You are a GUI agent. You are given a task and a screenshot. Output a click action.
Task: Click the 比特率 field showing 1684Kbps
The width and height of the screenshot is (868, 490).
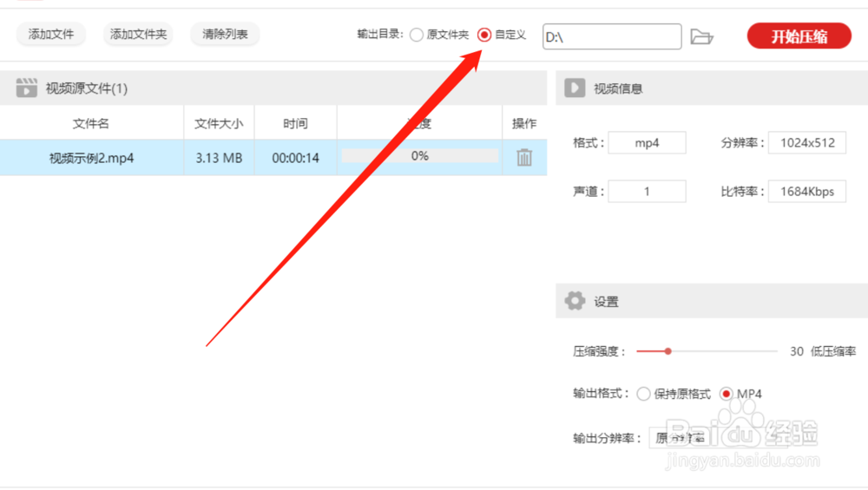click(807, 192)
